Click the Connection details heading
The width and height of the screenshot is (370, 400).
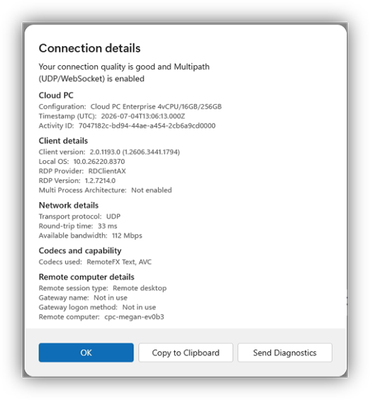point(89,48)
